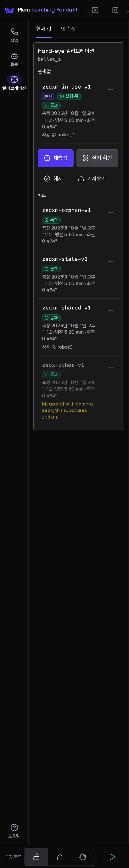Open more options for zedxm-shared-v1
The width and height of the screenshot is (129, 868).
coord(111,310)
